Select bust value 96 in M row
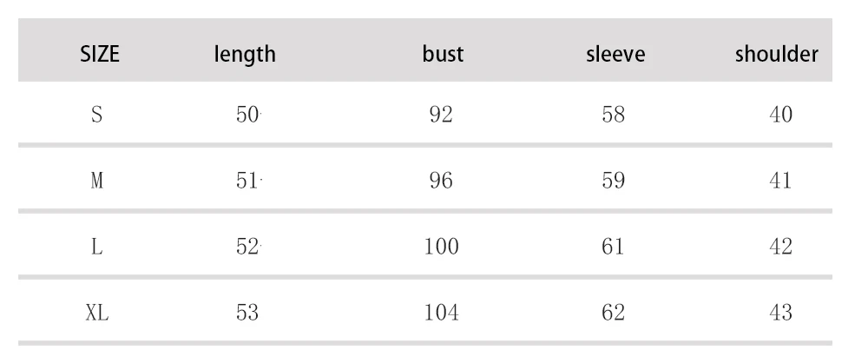The image size is (868, 350). coord(441,181)
